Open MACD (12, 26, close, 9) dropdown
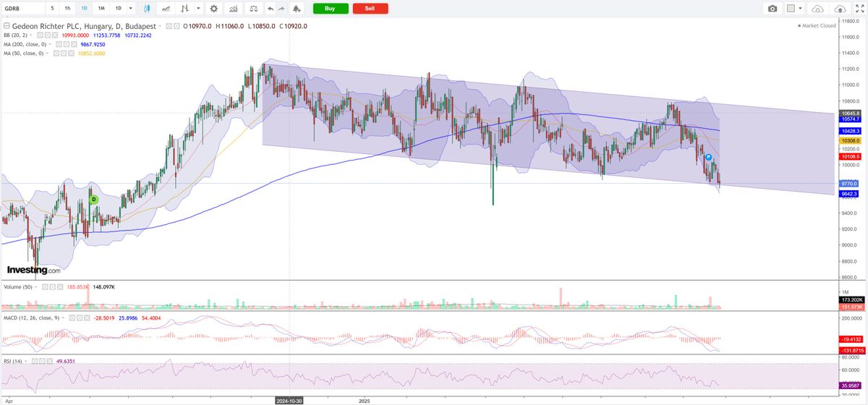 tap(63, 318)
